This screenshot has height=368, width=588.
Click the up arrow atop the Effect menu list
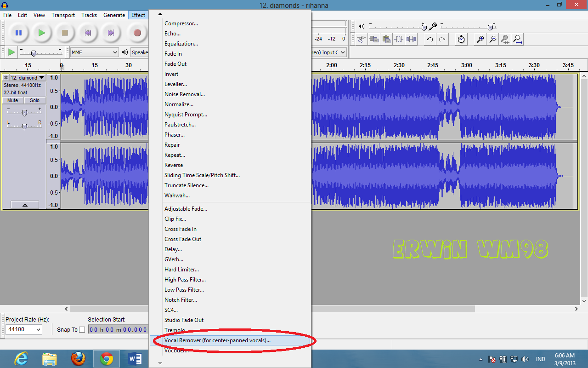[x=160, y=15]
